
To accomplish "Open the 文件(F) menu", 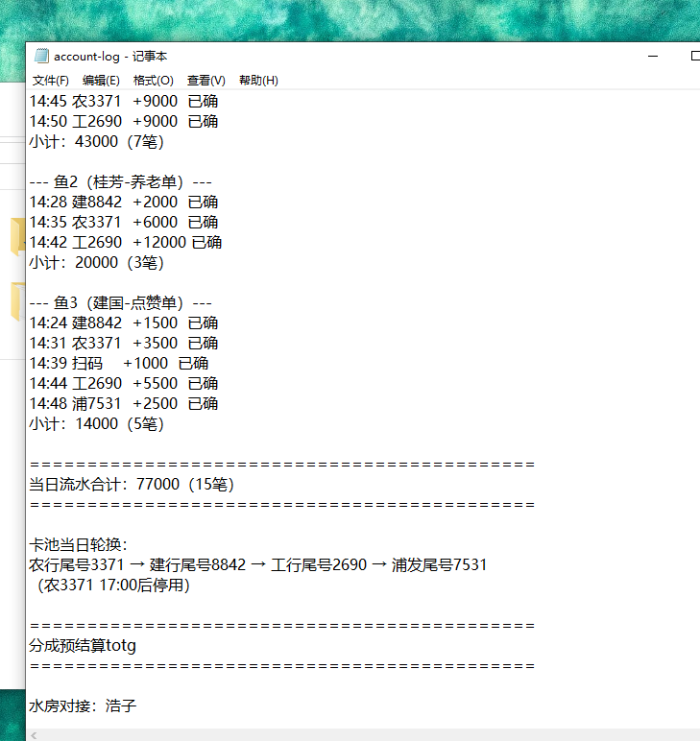I will [x=51, y=81].
